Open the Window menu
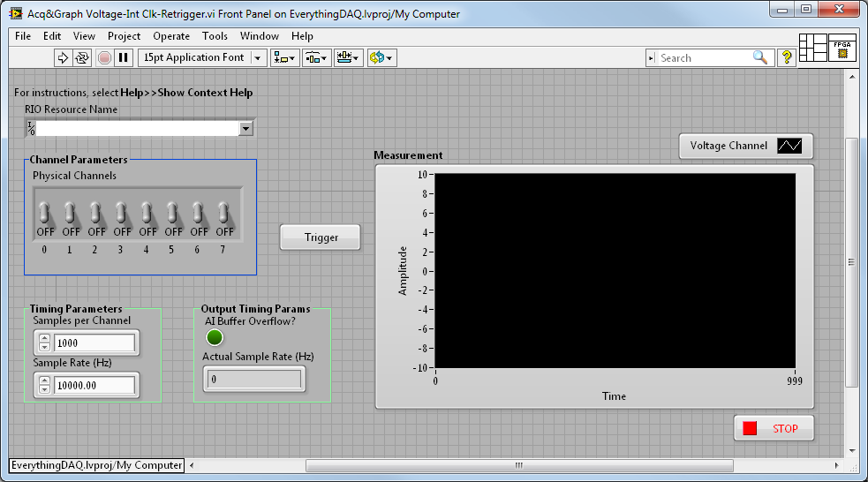This screenshot has width=868, height=482. [259, 36]
